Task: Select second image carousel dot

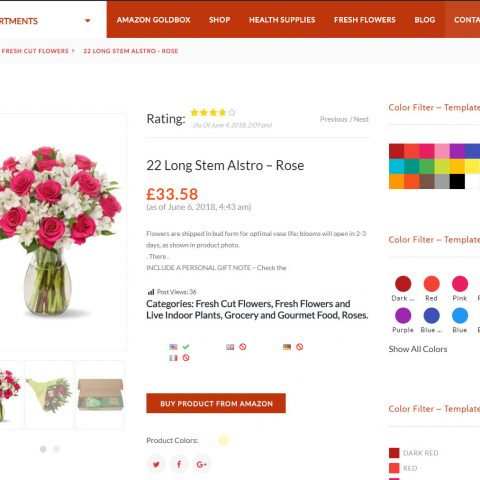Action: (x=56, y=449)
